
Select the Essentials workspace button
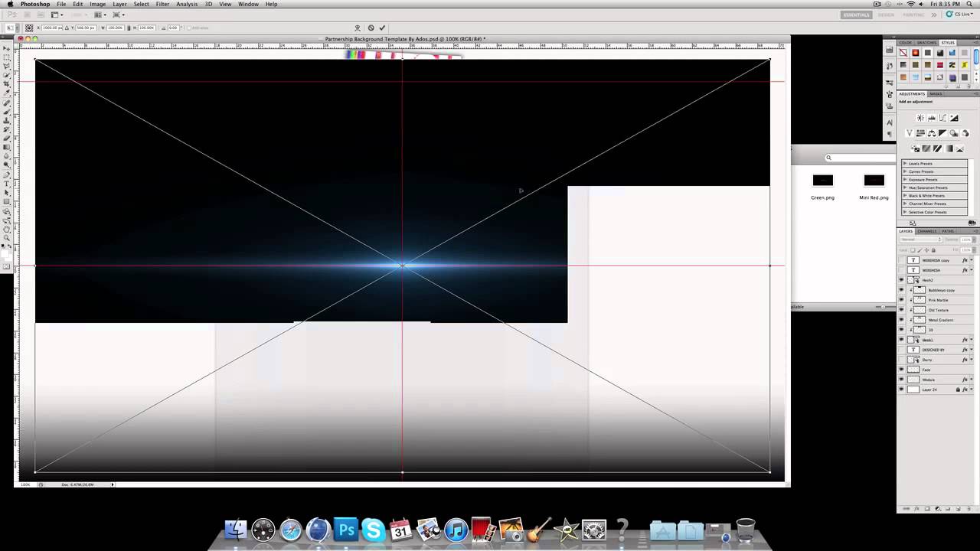coord(856,15)
